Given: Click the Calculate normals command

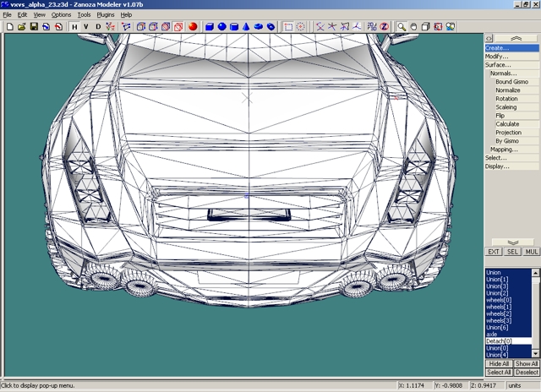Looking at the screenshot, I should pos(507,124).
